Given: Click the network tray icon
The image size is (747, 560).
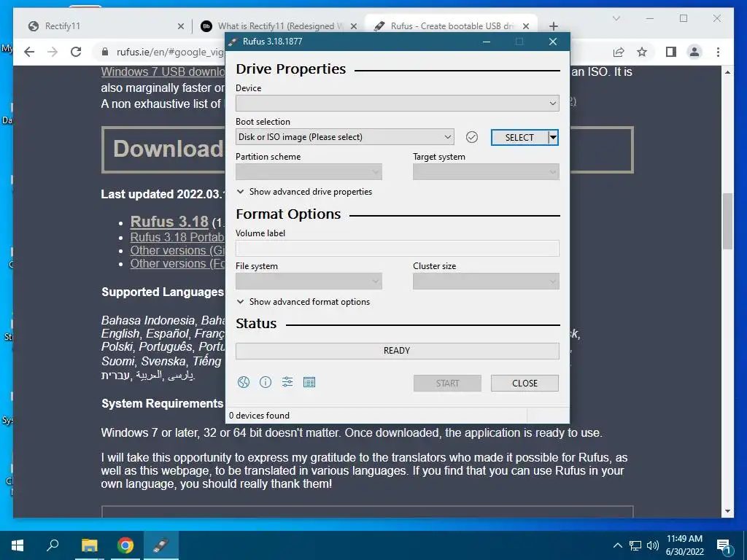Looking at the screenshot, I should pyautogui.click(x=635, y=545).
